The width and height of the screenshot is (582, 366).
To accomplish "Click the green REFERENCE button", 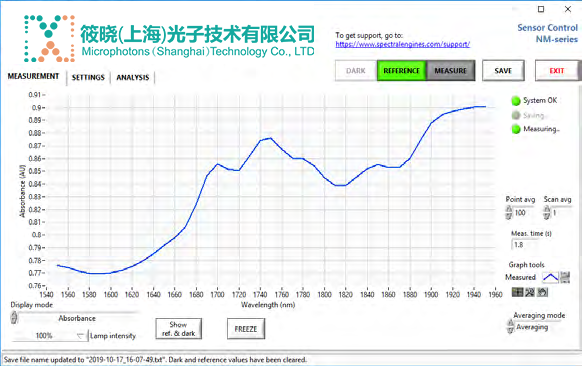I will tap(402, 71).
